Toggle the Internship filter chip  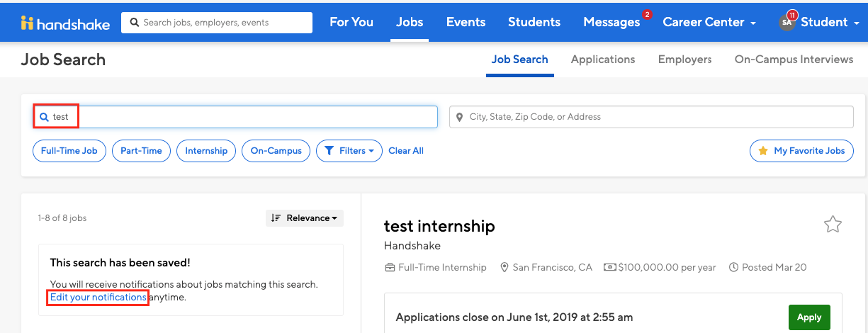[206, 151]
